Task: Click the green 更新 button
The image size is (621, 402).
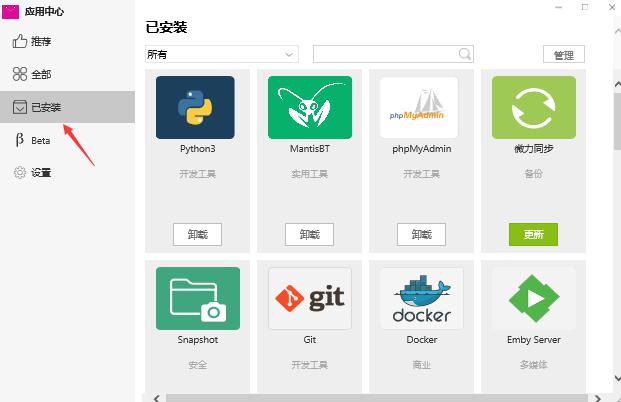Action: [x=533, y=234]
